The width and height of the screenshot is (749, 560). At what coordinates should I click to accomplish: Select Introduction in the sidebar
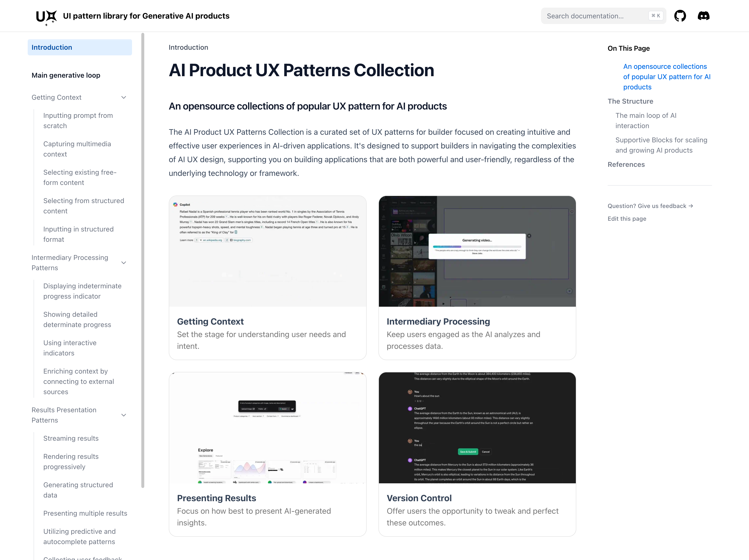51,47
